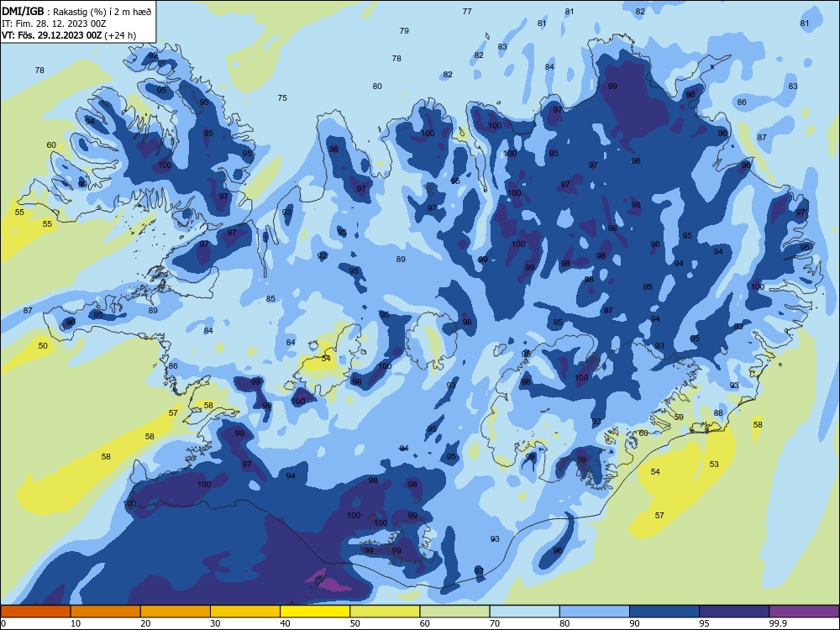Viewport: 840px width, 630px height.
Task: Click the 'VT: Fös. 29.12.2023 00Z (+24 h)' line
Action: 69,35
